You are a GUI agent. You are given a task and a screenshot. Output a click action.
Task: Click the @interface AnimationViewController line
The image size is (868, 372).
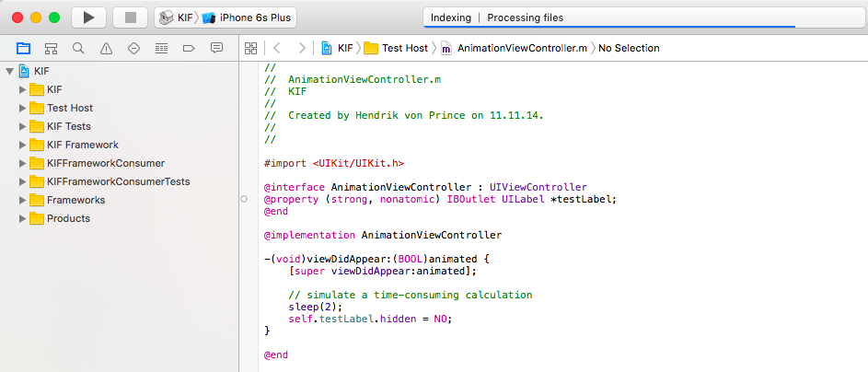[425, 187]
